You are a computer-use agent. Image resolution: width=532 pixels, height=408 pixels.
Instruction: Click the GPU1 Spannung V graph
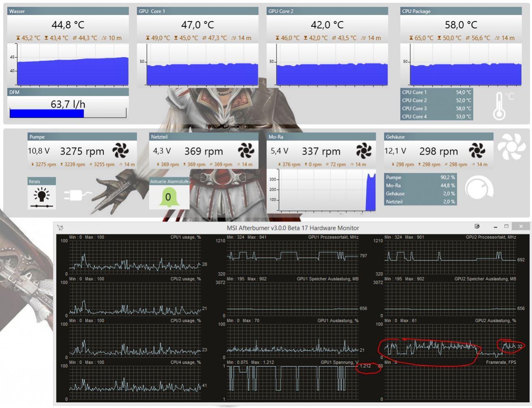(x=293, y=382)
